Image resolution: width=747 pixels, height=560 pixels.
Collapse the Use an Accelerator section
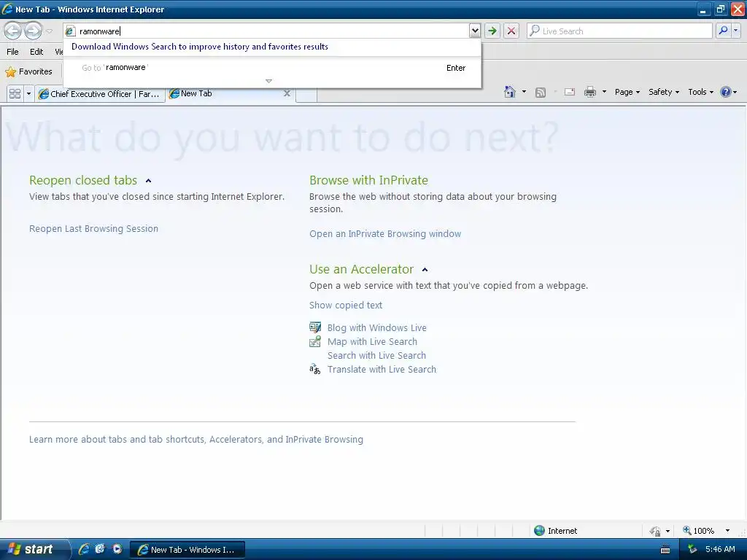425,270
